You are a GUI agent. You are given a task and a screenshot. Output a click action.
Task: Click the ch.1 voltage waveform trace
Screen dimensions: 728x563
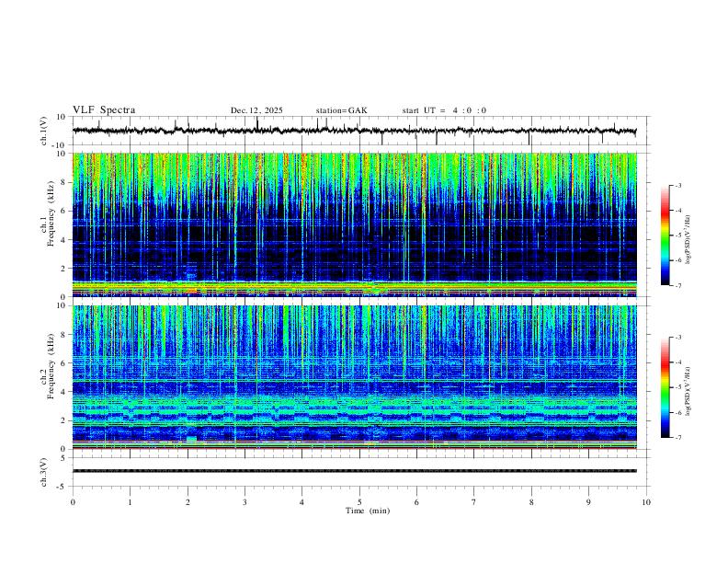pos(354,131)
